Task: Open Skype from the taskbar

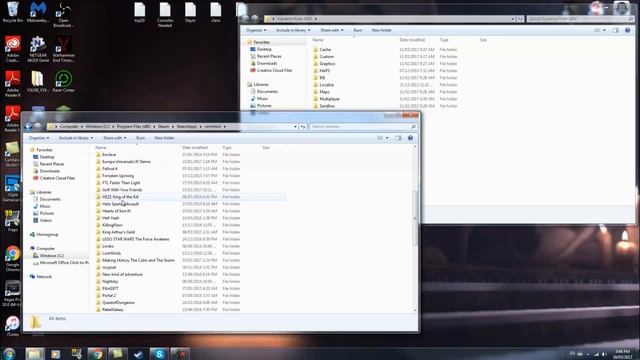Action: pos(159,353)
